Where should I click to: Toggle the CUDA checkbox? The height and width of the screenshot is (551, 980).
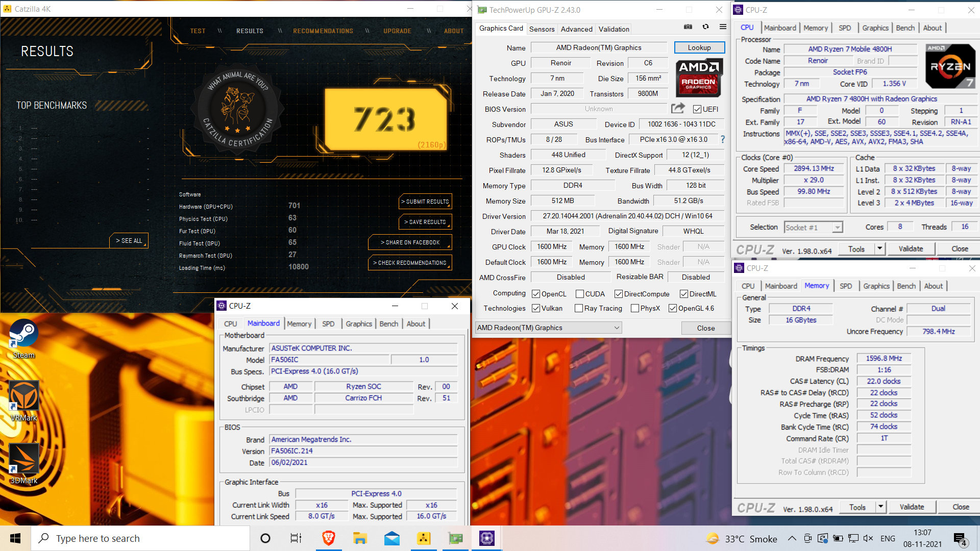click(x=579, y=294)
